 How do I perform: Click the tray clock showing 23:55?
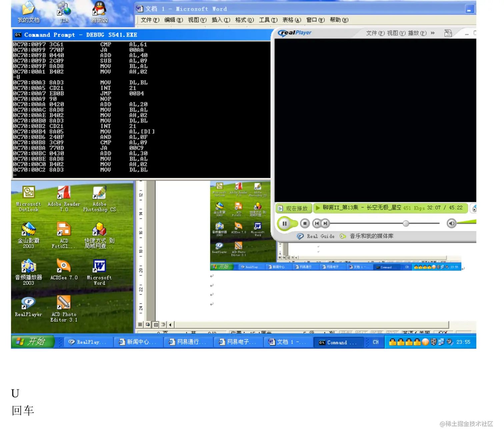[463, 342]
